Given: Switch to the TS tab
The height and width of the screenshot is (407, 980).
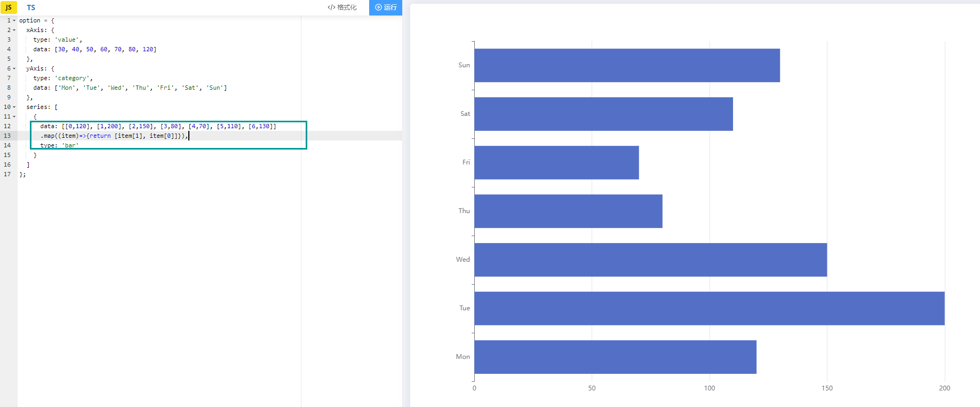Looking at the screenshot, I should coord(31,7).
